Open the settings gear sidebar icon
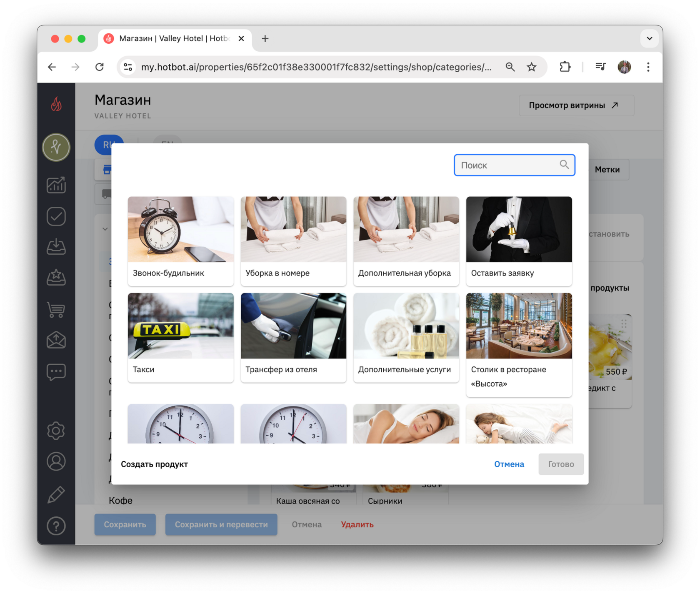The image size is (700, 594). pyautogui.click(x=56, y=431)
